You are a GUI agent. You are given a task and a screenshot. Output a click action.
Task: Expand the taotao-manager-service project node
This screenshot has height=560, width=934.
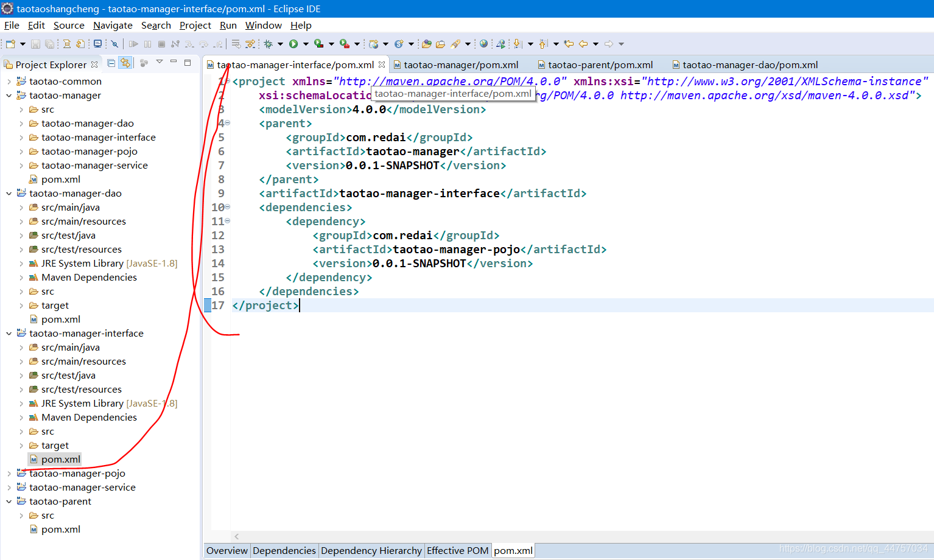(x=9, y=488)
